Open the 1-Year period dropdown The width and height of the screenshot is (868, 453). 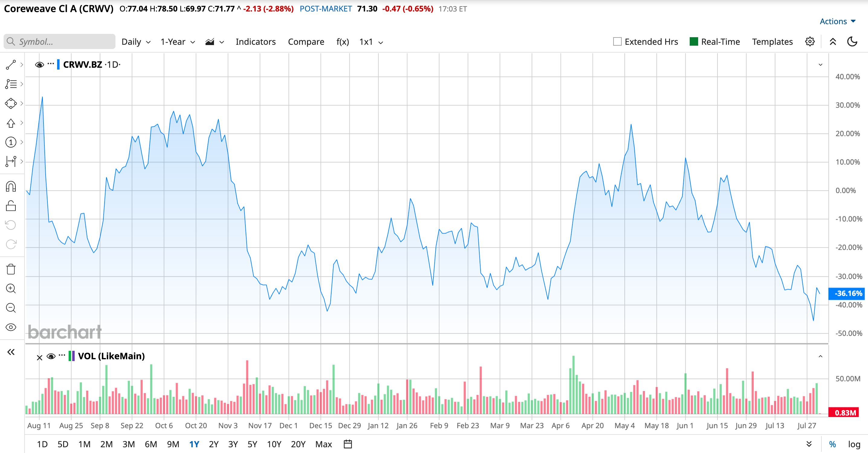pyautogui.click(x=178, y=42)
